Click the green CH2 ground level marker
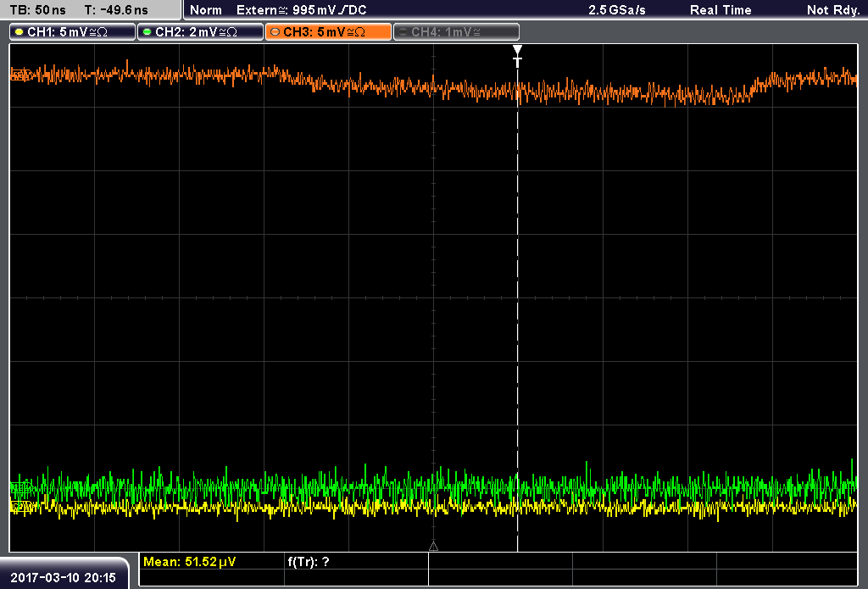Image resolution: width=868 pixels, height=589 pixels. 19,487
